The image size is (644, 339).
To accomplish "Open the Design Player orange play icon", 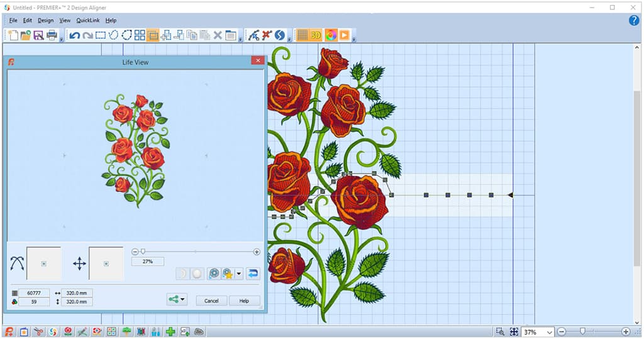I will [x=344, y=35].
